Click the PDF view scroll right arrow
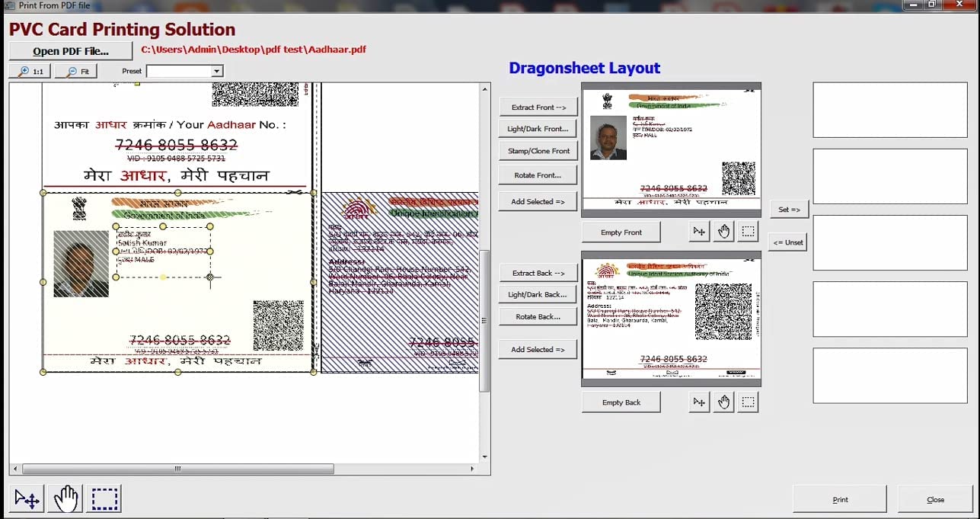Screen dimensions: 980x519 [x=474, y=469]
